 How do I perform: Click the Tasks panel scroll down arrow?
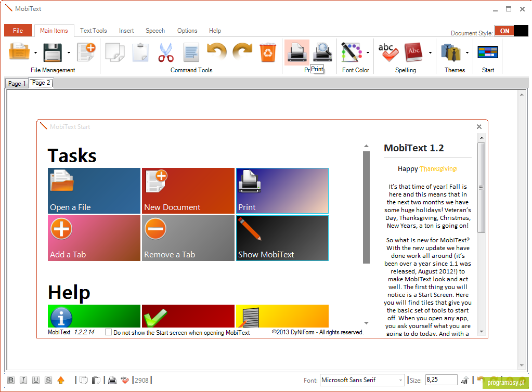pyautogui.click(x=366, y=323)
